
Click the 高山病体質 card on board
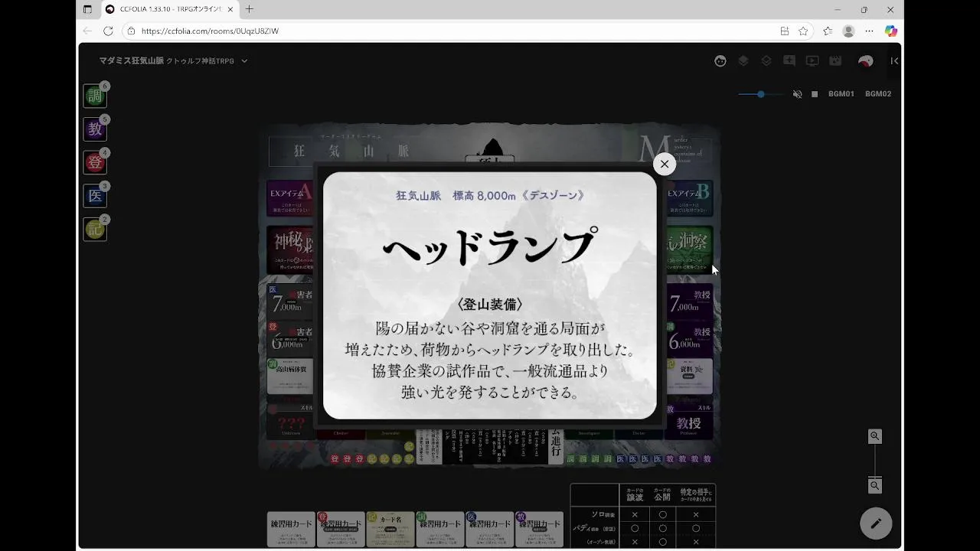tap(290, 377)
